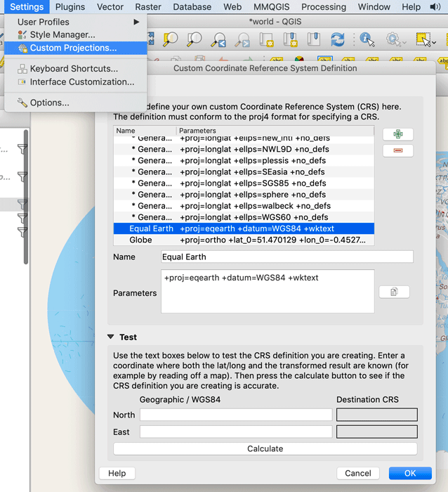
Task: Select the Globe CRS row
Action: (x=244, y=240)
